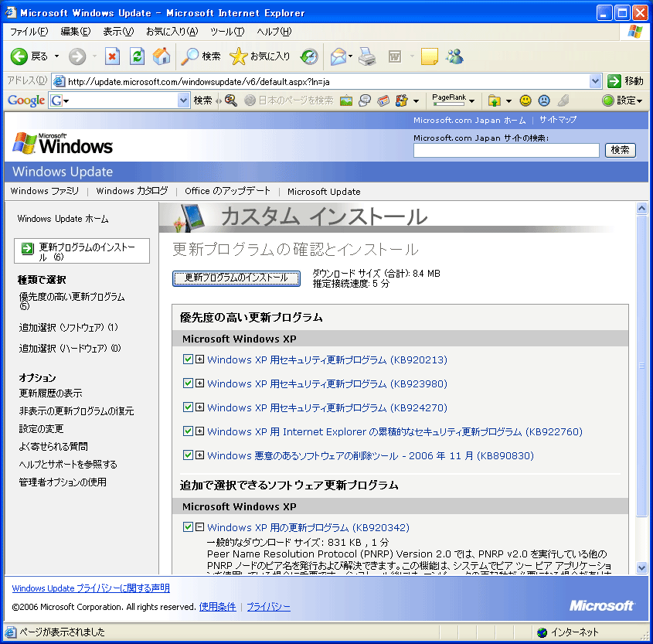
Task: Open the 設定の変更 sidebar link
Action: click(x=41, y=428)
